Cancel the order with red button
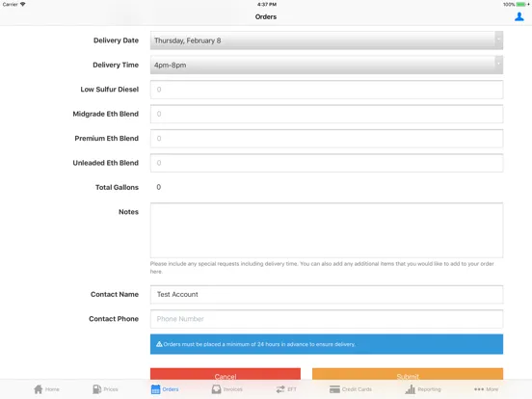Screen dimensions: 532x399 (226, 374)
